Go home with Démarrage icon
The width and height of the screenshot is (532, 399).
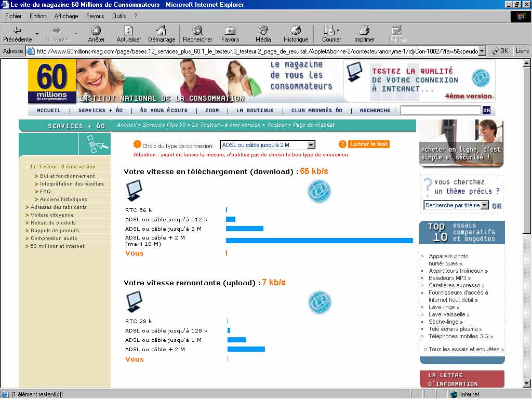coord(162,31)
